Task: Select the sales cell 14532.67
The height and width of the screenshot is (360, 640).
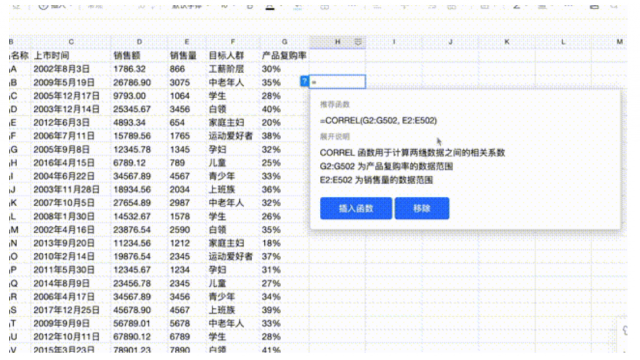Action: [x=139, y=216]
